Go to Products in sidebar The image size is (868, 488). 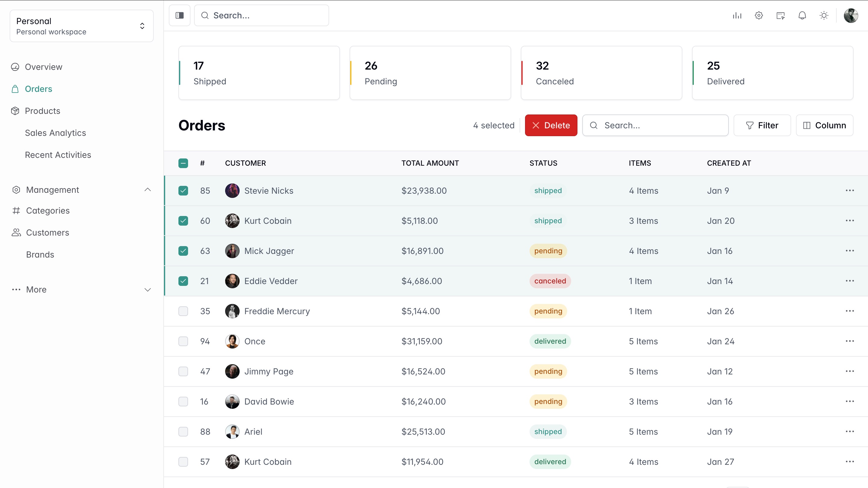[x=42, y=111]
